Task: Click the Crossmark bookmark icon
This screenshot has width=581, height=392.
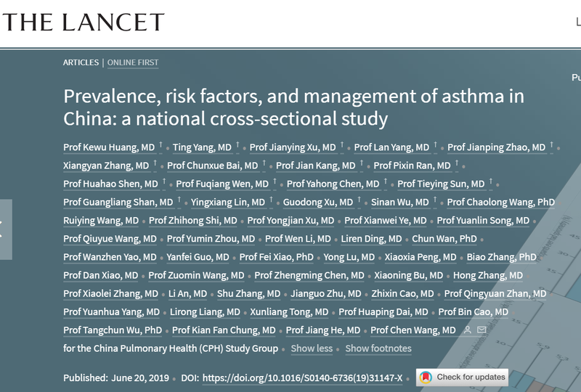Action: point(426,377)
